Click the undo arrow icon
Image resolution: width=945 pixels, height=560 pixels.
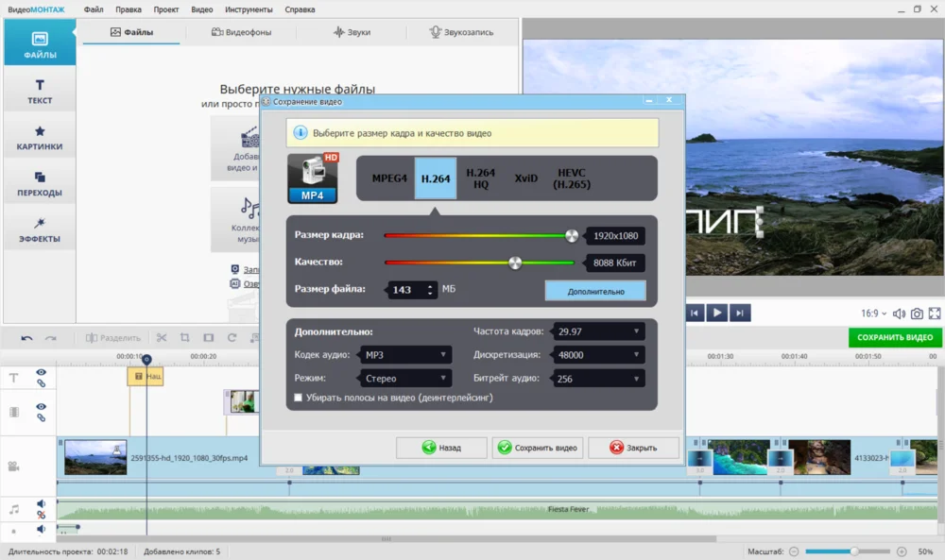[x=26, y=337]
